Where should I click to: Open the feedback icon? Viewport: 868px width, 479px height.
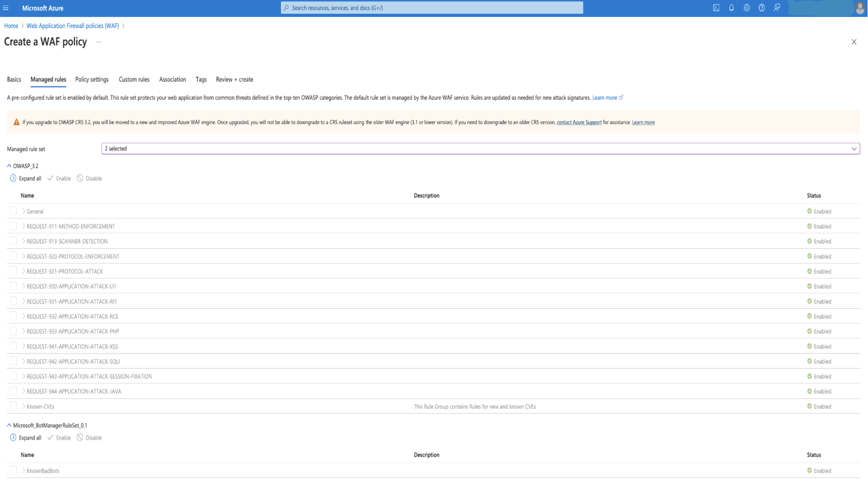pyautogui.click(x=777, y=8)
